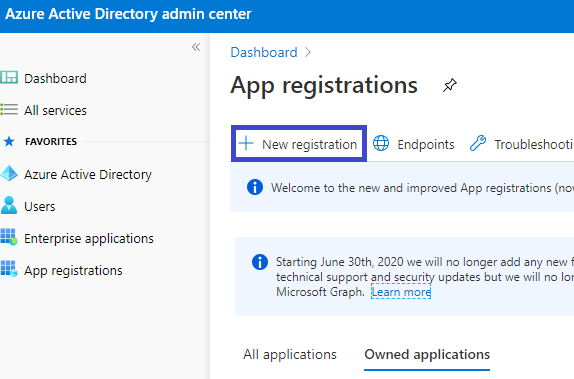The image size is (574, 379).
Task: Click the Endpoints globe icon
Action: [x=381, y=143]
